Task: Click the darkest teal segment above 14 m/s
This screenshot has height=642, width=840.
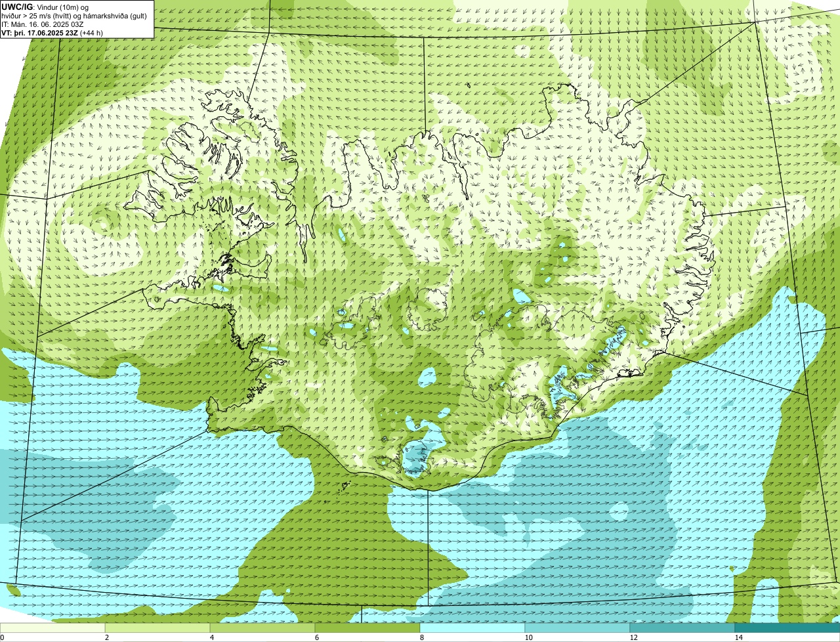Action: (787, 628)
